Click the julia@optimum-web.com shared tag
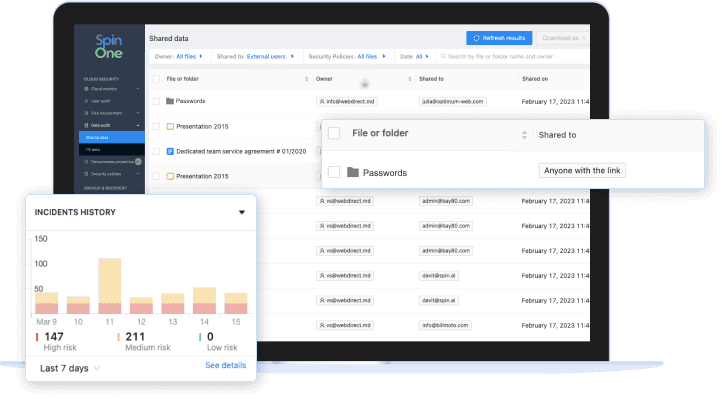Viewport: 722px width, 399px height. (x=453, y=102)
